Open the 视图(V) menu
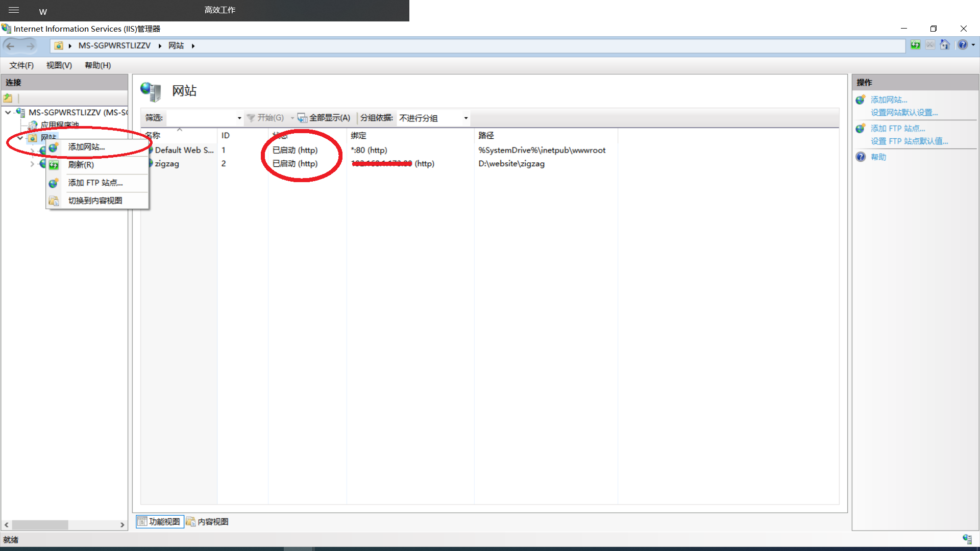Viewport: 980px width, 551px height. coord(59,65)
